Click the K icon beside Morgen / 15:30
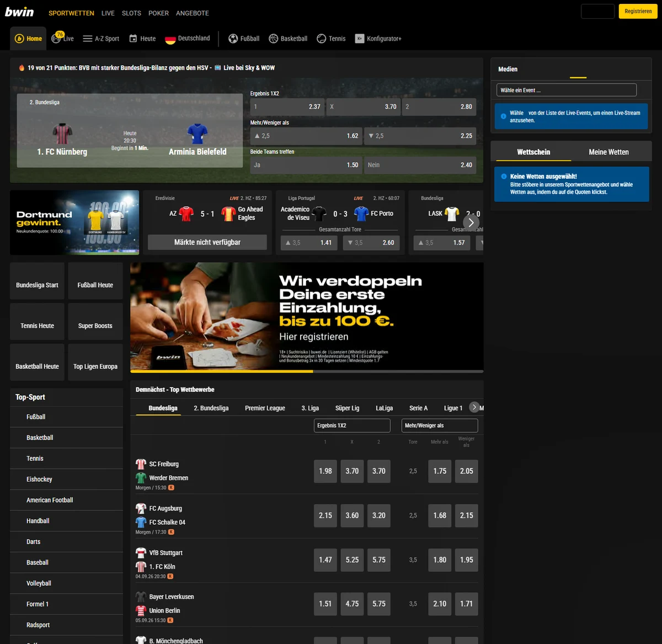The height and width of the screenshot is (644, 662). click(x=171, y=488)
